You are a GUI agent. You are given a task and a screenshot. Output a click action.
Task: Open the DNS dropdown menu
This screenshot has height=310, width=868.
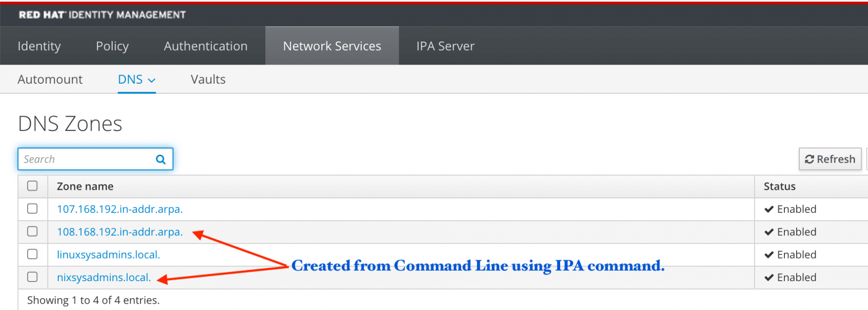(137, 80)
